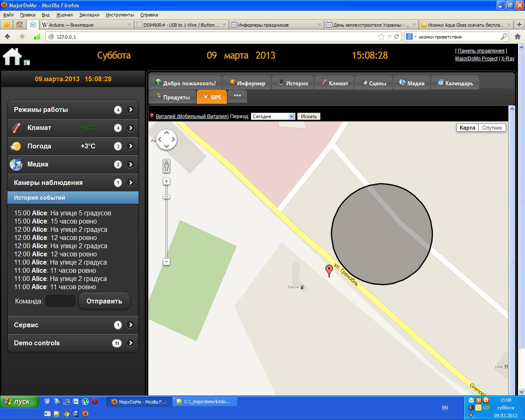Launch Word from the quick launch bar
The width and height of the screenshot is (525, 420).
pos(76,402)
